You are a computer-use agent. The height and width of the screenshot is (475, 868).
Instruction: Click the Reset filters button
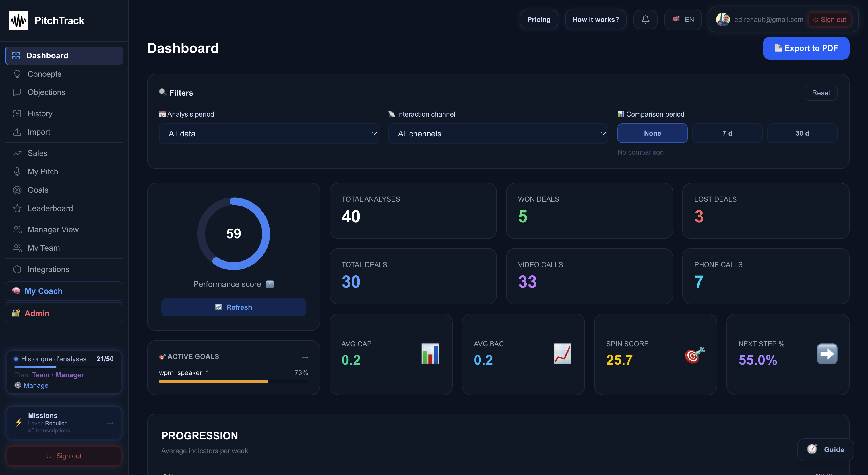click(x=821, y=93)
